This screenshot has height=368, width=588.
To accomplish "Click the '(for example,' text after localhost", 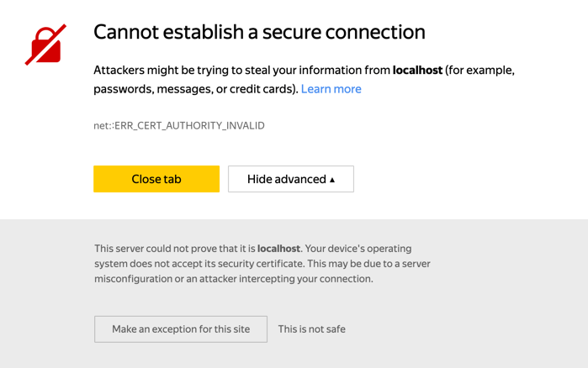I will point(480,70).
